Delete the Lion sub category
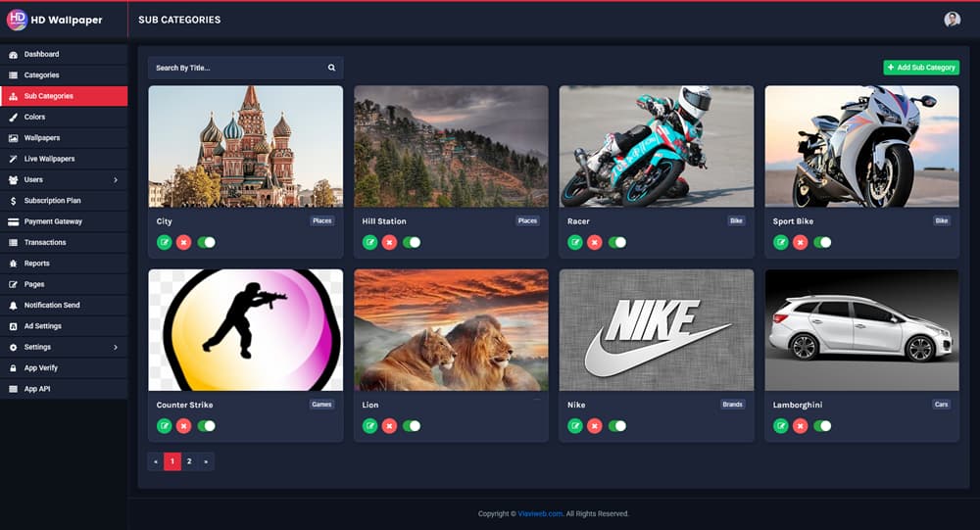Screen dimensions: 980x530 coord(389,426)
